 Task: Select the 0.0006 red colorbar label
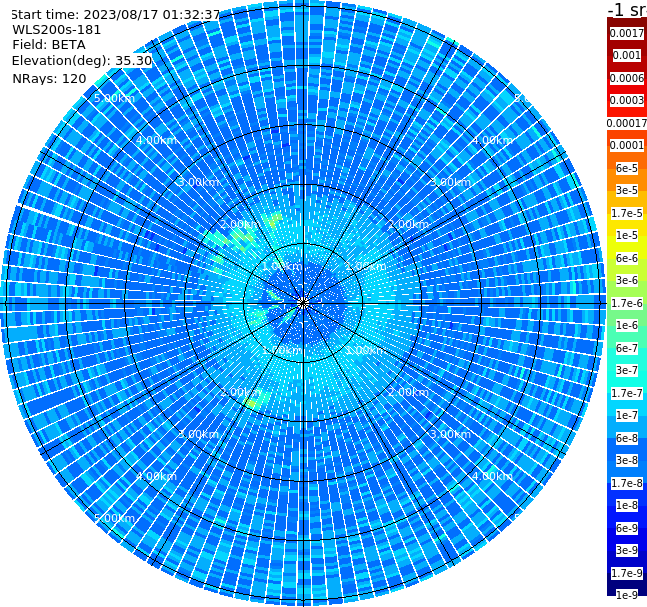coord(627,78)
